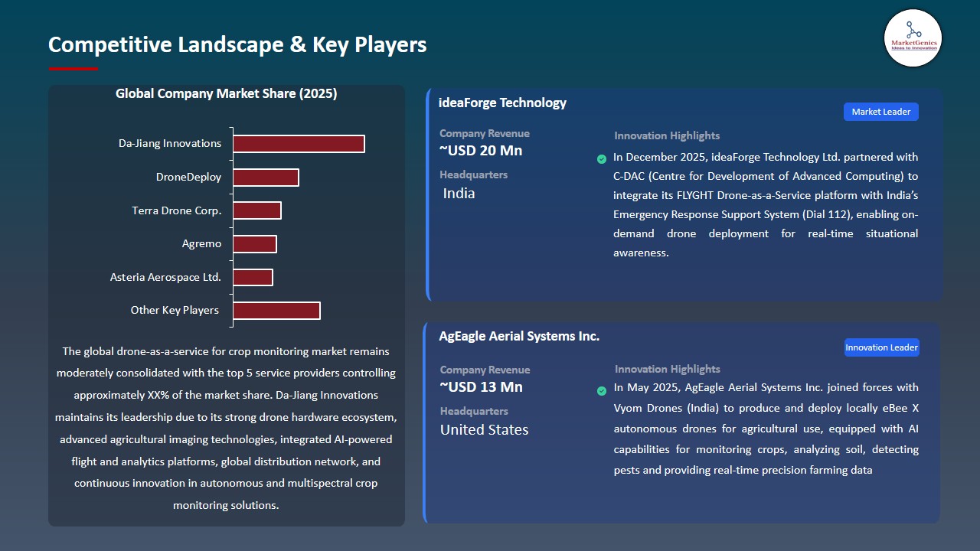Click the 'Other Key Players' axis label
The image size is (980, 551).
(175, 310)
